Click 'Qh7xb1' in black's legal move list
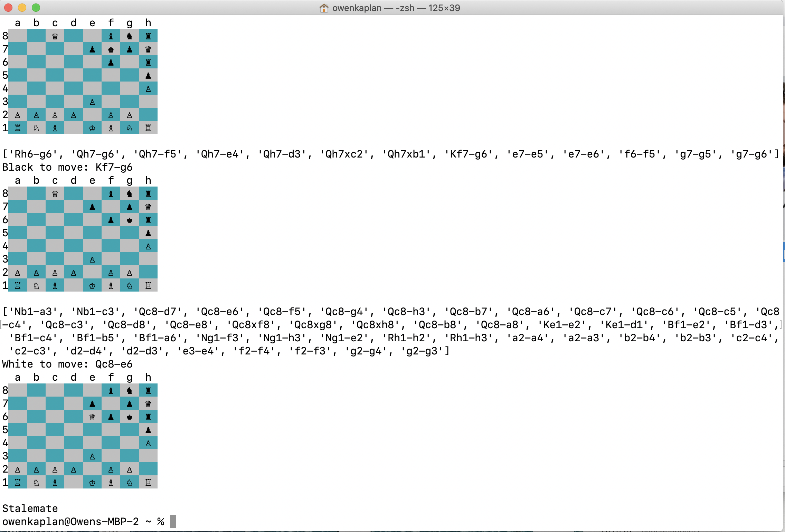 (x=406, y=154)
